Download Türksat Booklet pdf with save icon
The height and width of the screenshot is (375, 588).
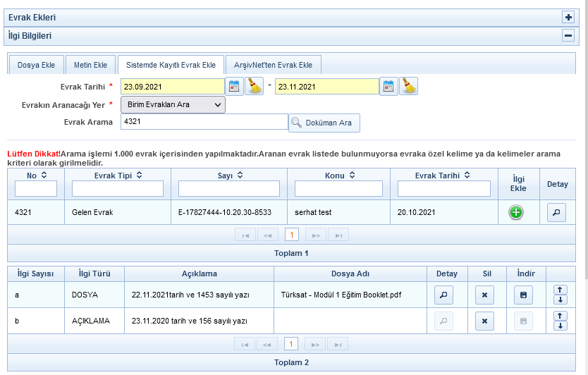click(x=522, y=295)
